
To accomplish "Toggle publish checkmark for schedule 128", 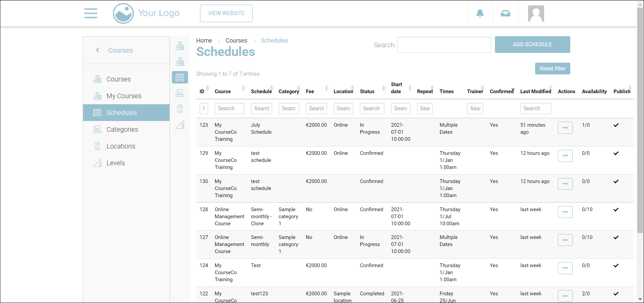I will click(x=616, y=209).
